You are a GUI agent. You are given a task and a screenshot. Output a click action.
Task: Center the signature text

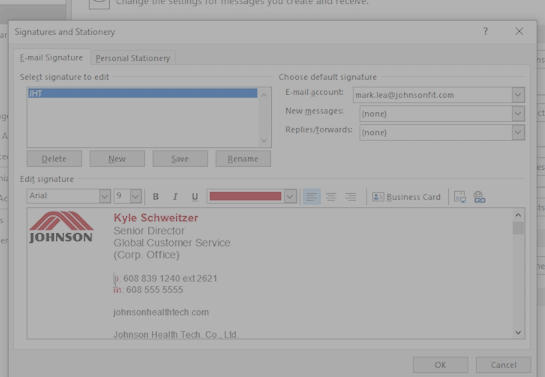(x=331, y=197)
